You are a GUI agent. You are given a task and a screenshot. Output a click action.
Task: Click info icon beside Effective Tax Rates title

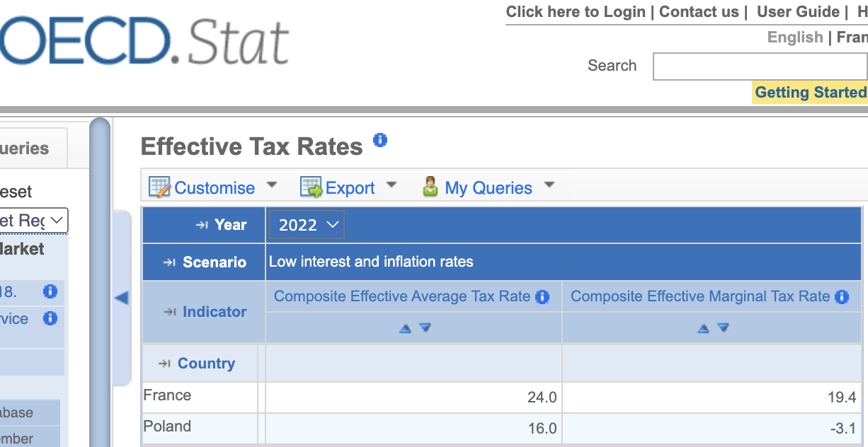coord(380,139)
